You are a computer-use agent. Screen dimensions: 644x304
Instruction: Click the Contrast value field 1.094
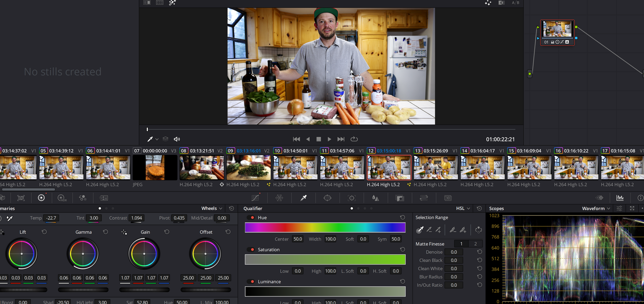point(137,218)
